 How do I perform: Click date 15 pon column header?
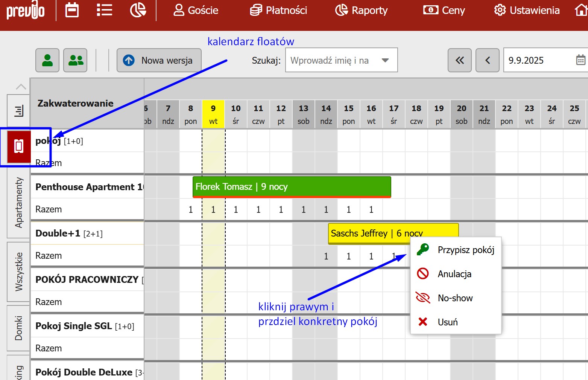click(349, 114)
